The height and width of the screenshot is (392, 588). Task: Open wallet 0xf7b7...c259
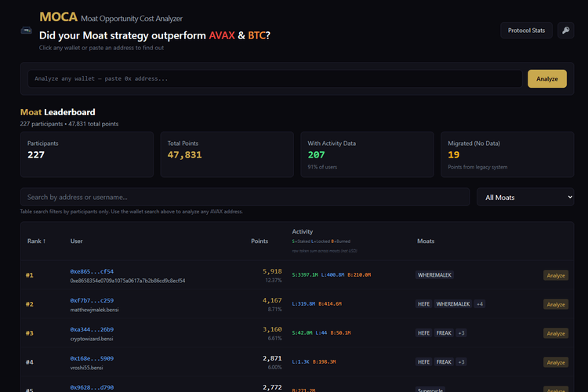tap(92, 300)
